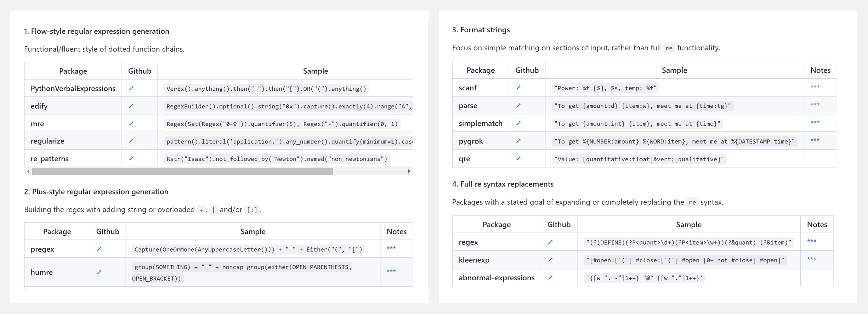
Task: Click the notes stars link for parse
Action: 815,105
